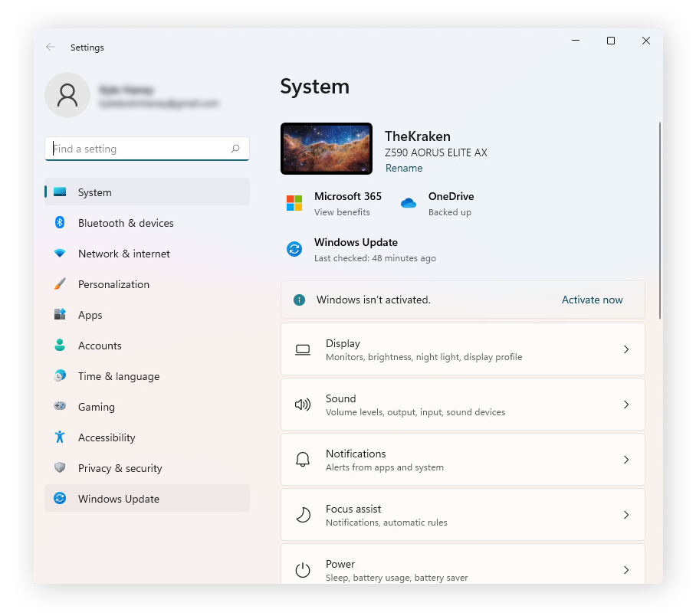Image resolution: width=696 pixels, height=616 pixels.
Task: Select the Accessibility icon in sidebar
Action: tap(61, 437)
